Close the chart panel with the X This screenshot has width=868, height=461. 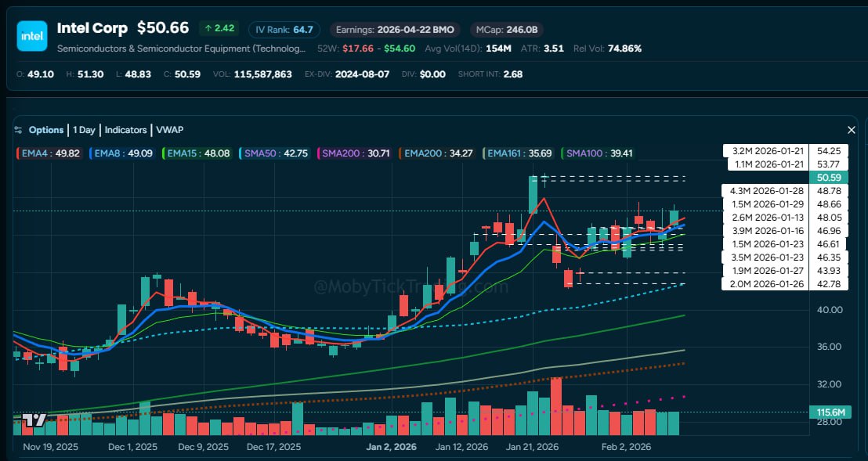(852, 129)
